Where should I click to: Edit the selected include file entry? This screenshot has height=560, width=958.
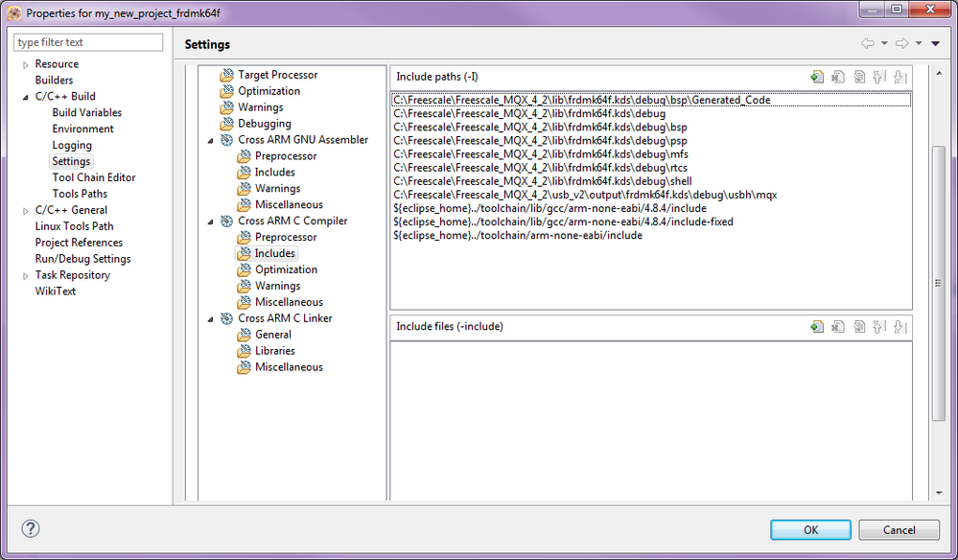(x=859, y=327)
